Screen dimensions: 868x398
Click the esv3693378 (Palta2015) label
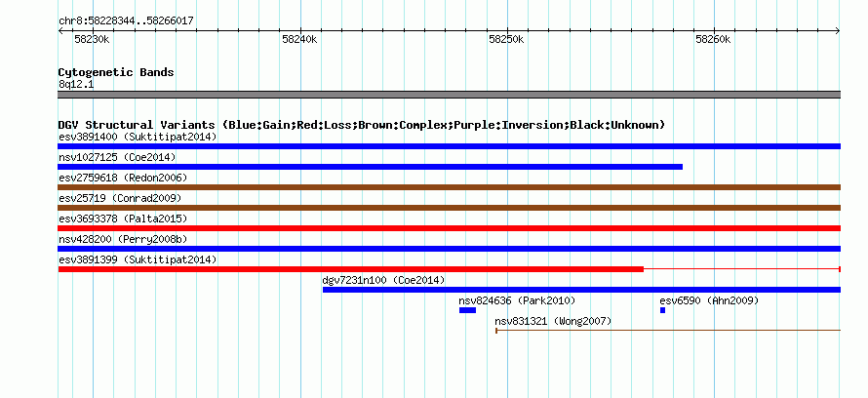point(123,219)
